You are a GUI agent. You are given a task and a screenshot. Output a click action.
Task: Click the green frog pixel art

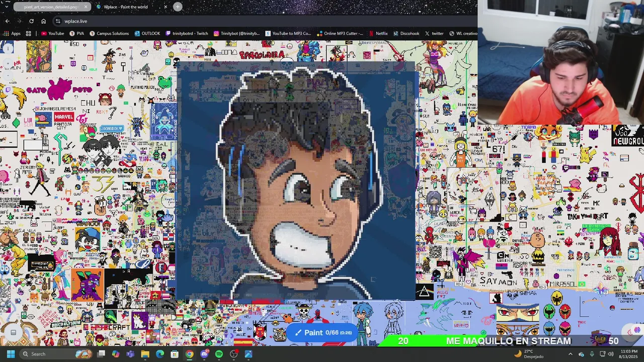click(x=165, y=81)
